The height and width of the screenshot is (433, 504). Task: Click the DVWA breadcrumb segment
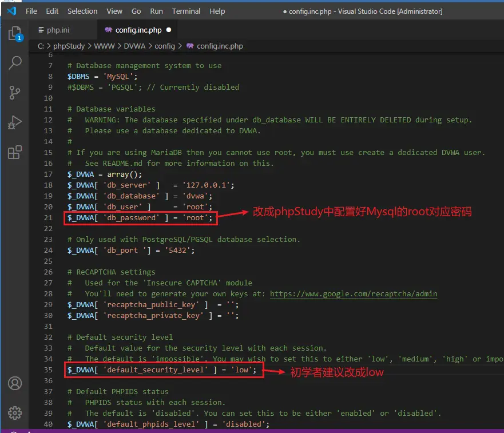[x=134, y=46]
